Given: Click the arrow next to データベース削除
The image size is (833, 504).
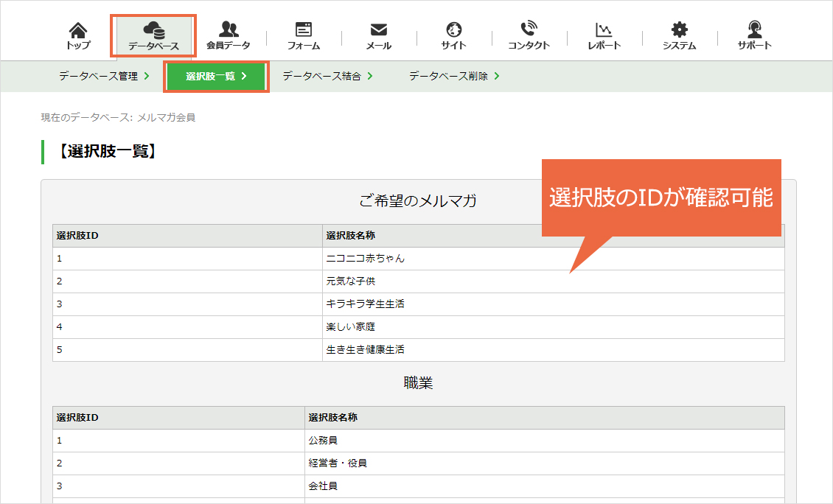Looking at the screenshot, I should (497, 76).
